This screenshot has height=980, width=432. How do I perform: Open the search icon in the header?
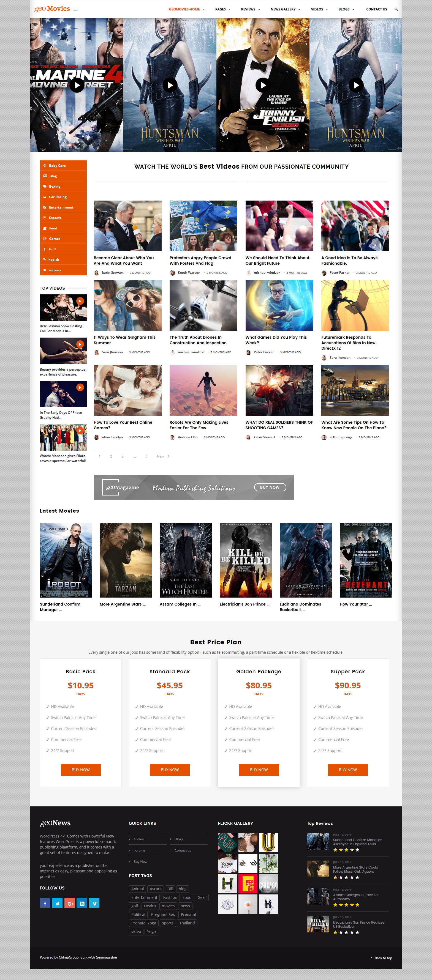point(396,9)
